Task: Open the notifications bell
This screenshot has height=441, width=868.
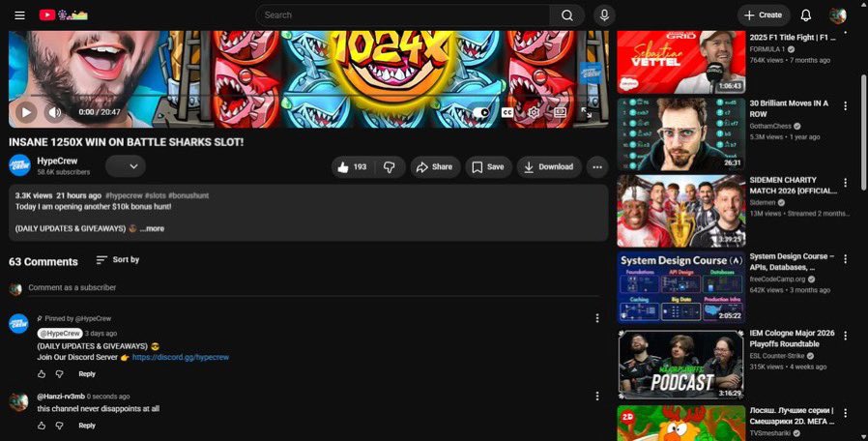Action: tap(805, 15)
